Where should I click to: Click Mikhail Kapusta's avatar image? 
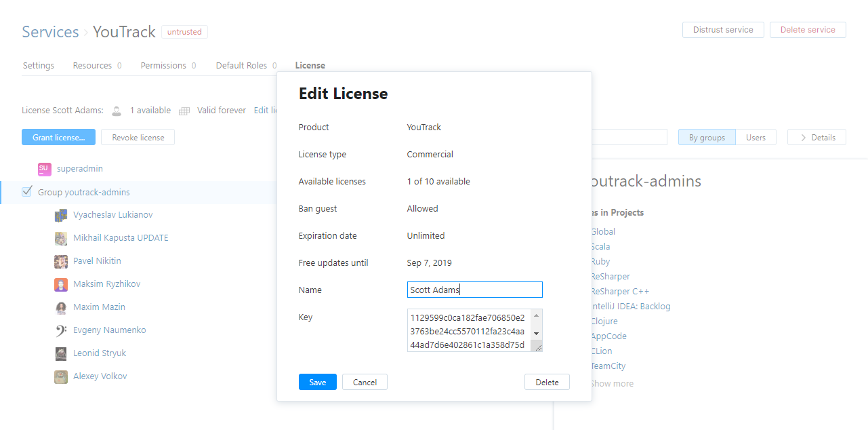click(61, 238)
